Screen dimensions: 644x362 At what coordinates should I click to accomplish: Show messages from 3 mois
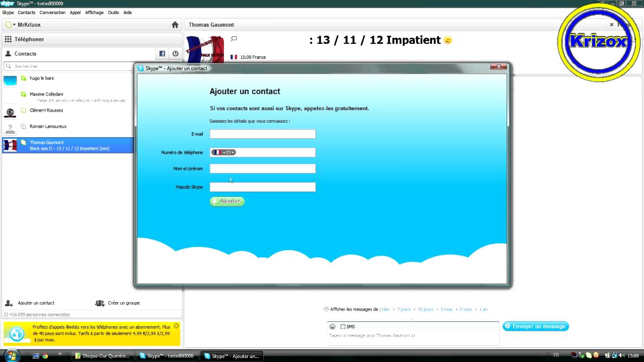[447, 309]
